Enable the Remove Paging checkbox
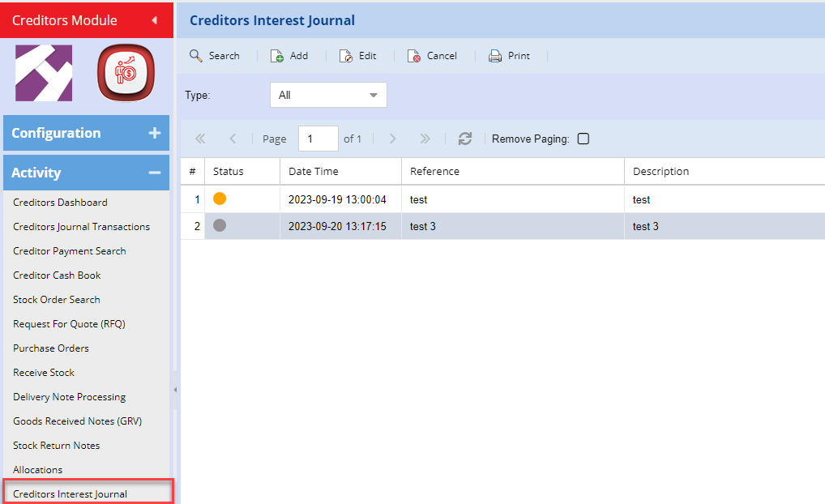 point(583,139)
